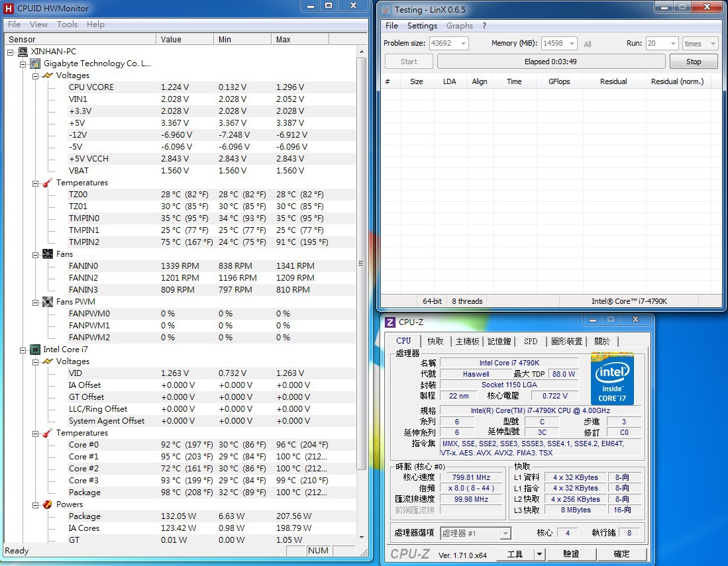
Task: Click the GFlops column header in LinX
Action: [559, 81]
